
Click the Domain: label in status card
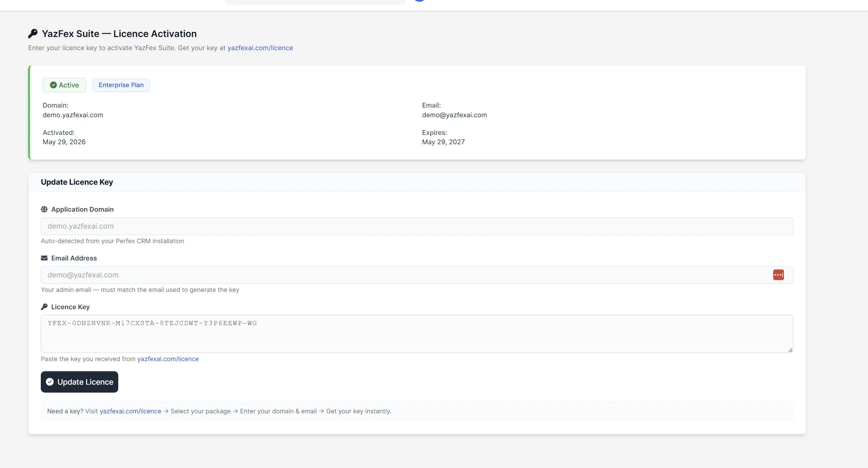click(x=56, y=105)
